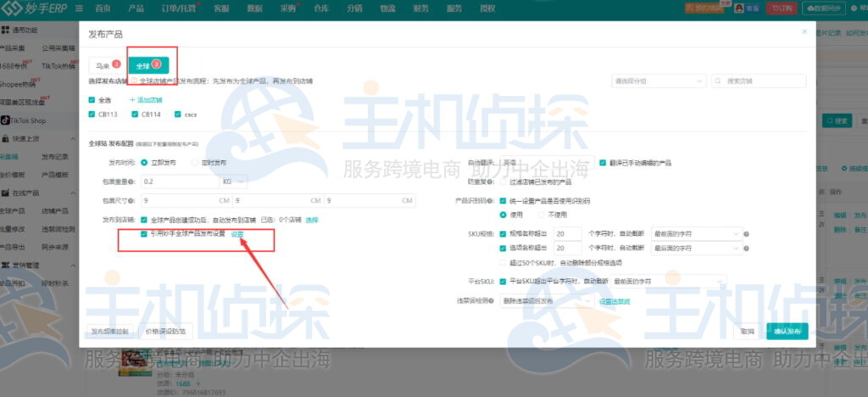Click help icon after the 规格名称 truncation dropdown

tap(746, 233)
